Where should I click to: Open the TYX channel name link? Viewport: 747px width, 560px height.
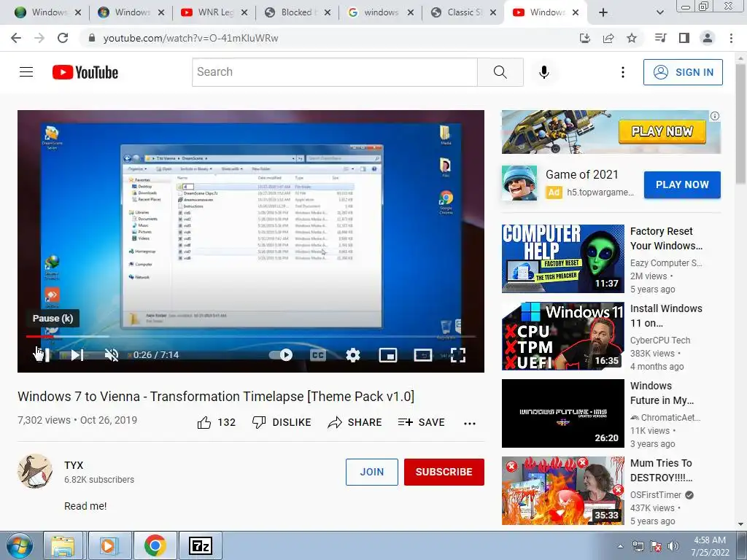(x=74, y=465)
